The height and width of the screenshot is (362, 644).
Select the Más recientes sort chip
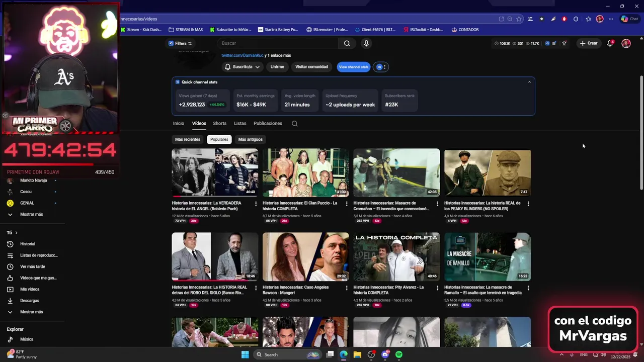coord(188,139)
